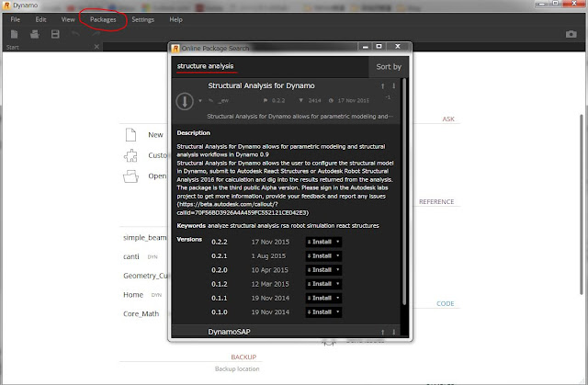Open the File menu
The image size is (588, 385).
(15, 19)
